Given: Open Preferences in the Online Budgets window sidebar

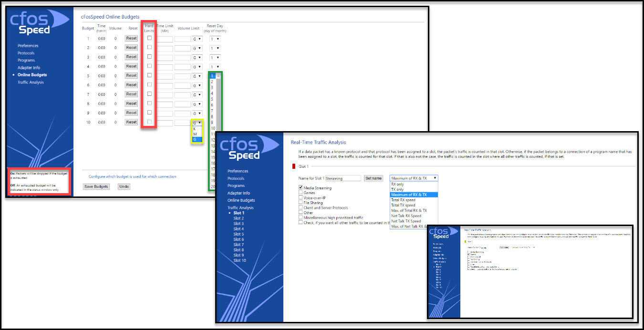Looking at the screenshot, I should pyautogui.click(x=28, y=46).
